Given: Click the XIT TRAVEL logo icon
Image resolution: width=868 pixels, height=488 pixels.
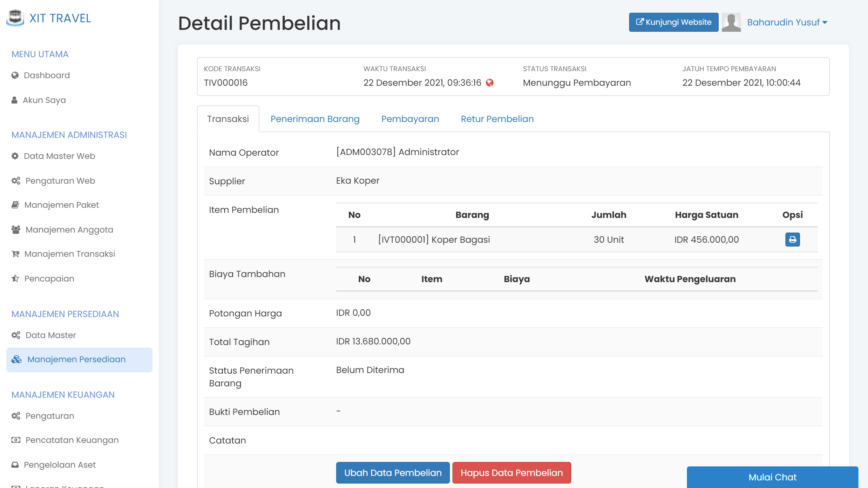Looking at the screenshot, I should pos(15,17).
